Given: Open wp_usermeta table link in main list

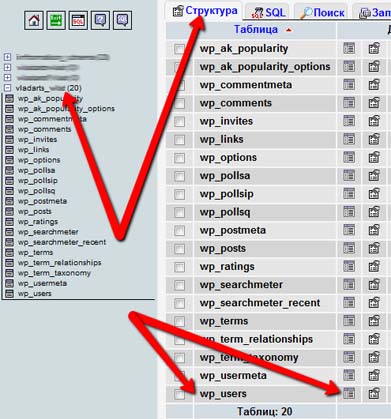Looking at the screenshot, I should [233, 375].
